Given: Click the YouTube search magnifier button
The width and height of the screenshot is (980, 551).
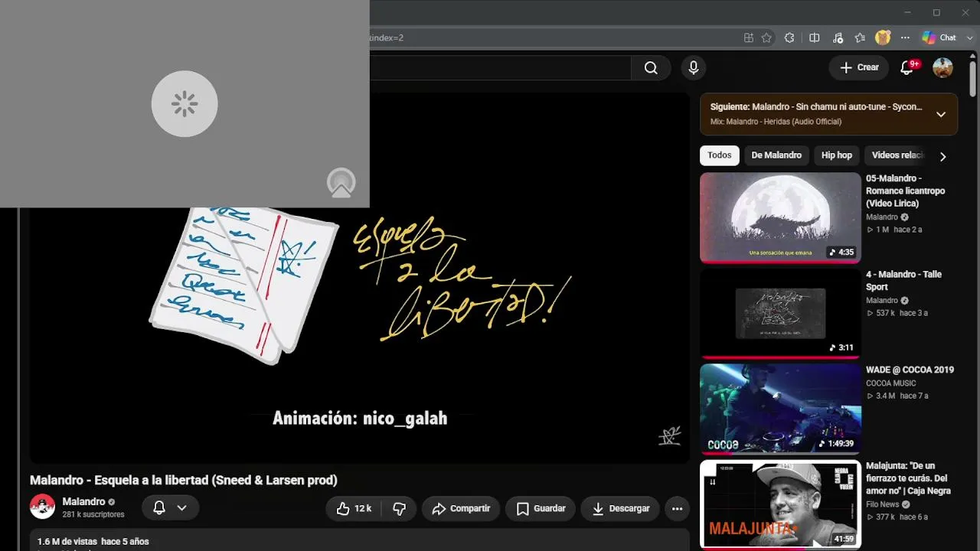Looking at the screenshot, I should click(x=651, y=68).
